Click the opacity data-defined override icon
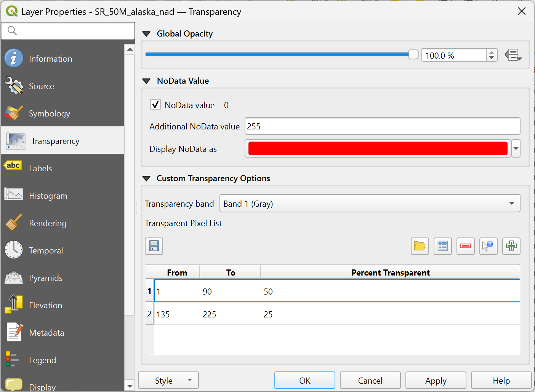 (513, 55)
